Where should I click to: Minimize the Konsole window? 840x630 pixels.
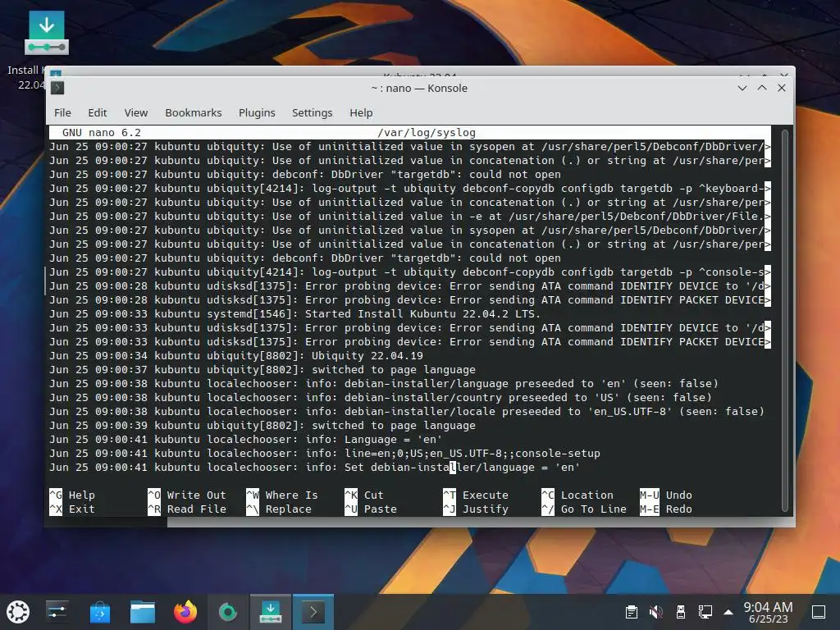[x=742, y=88]
